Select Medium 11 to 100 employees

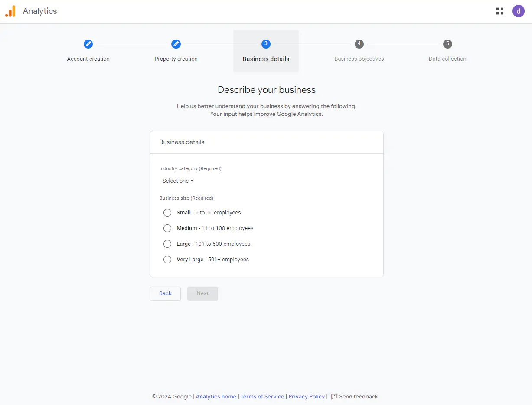[x=167, y=228]
